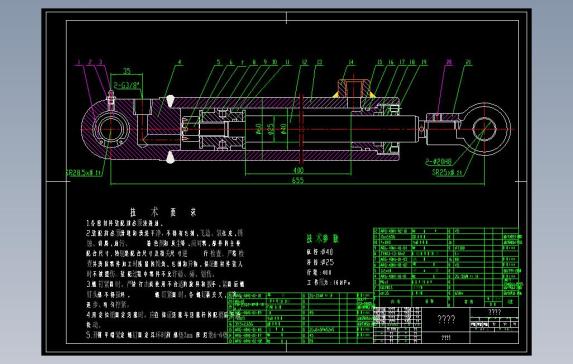The width and height of the screenshot is (573, 364).
Task: Select part balloon number 5
Action: tap(219, 62)
